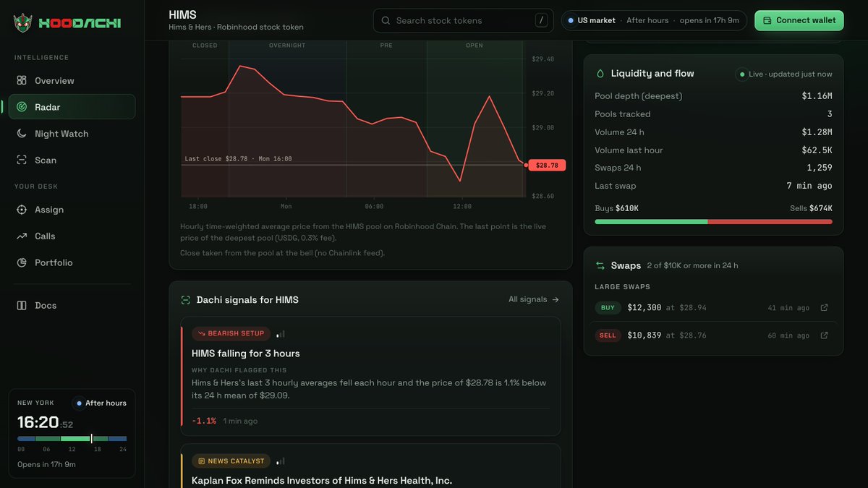Click the Dachi signals scan icon
Viewport: 868px width, 488px height.
(x=185, y=300)
